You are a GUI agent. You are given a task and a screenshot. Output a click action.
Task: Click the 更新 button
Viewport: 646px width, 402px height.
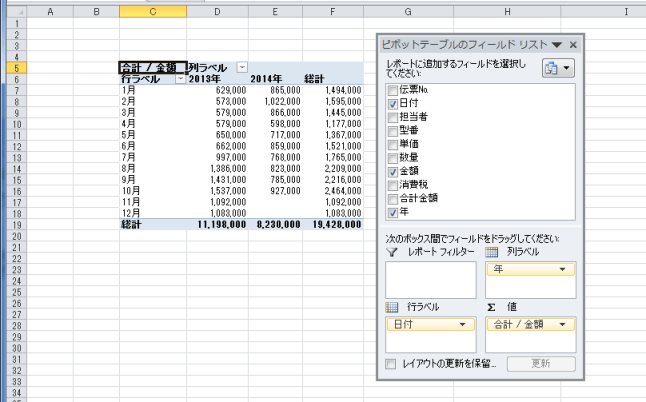539,364
